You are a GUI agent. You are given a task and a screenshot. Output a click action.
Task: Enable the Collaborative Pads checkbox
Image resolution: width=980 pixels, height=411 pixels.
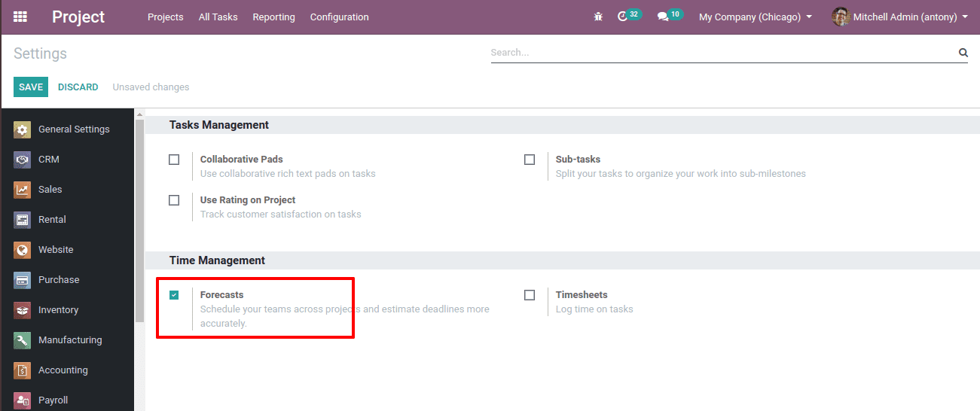(x=174, y=160)
